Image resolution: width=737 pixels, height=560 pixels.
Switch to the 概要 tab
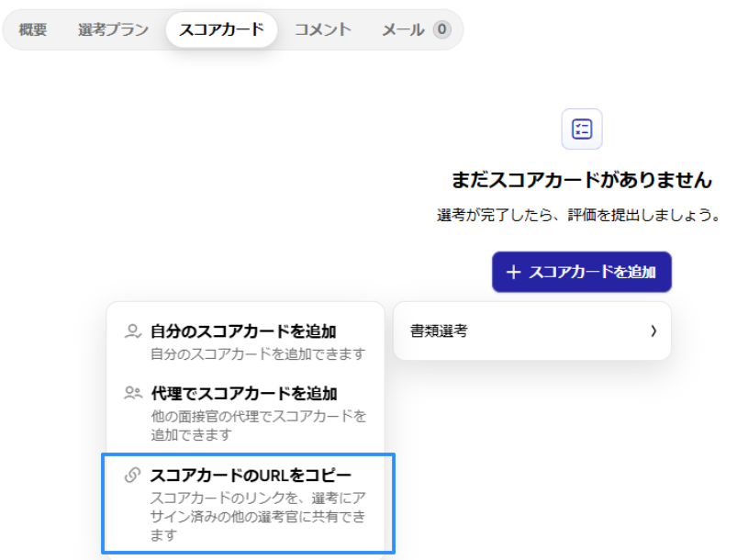33,30
